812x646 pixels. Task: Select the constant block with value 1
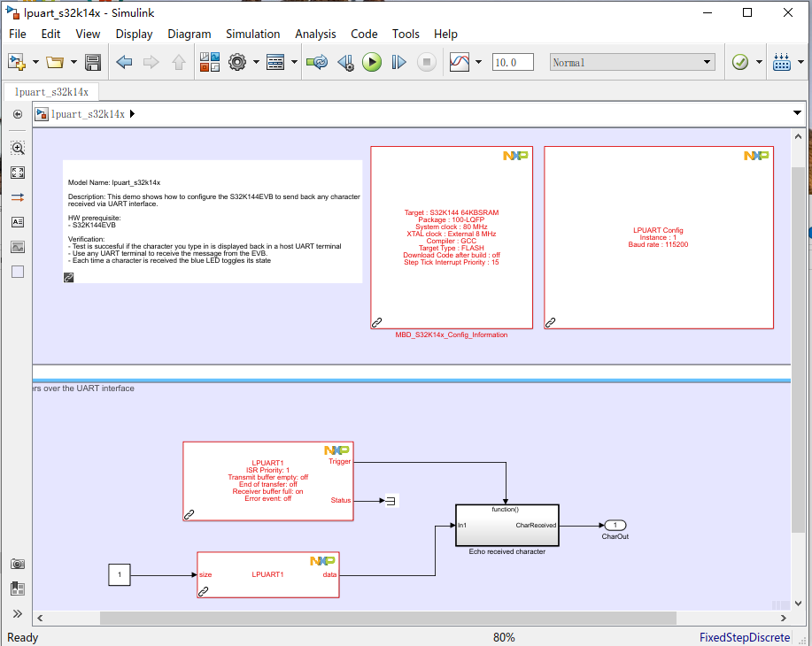120,574
